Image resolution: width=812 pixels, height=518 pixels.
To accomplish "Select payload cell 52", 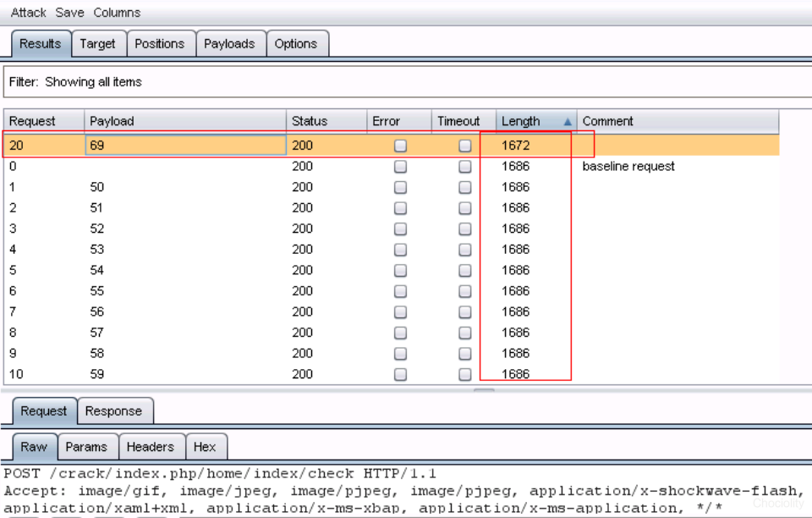I will (96, 229).
